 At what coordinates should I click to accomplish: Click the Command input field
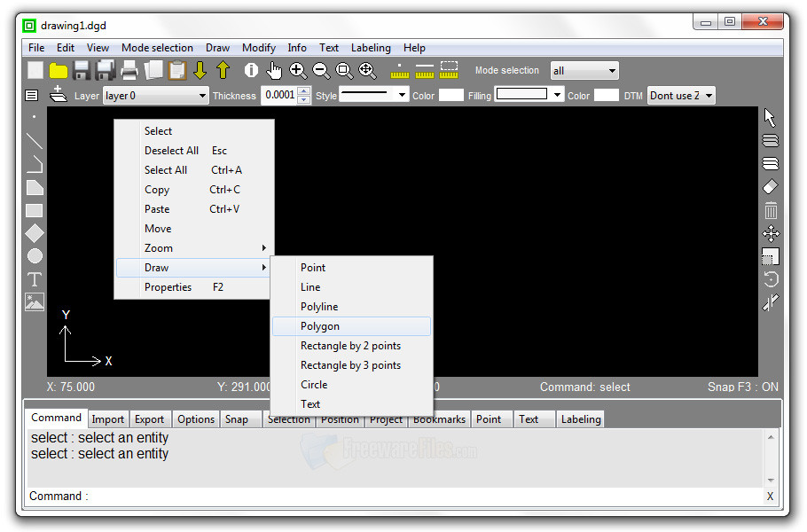pyautogui.click(x=427, y=496)
